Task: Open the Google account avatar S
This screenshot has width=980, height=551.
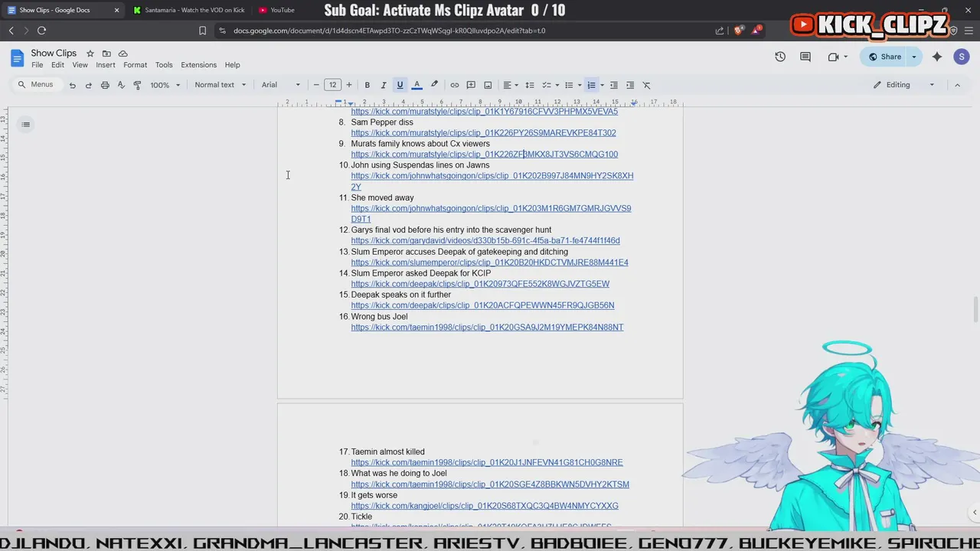Action: tap(962, 57)
